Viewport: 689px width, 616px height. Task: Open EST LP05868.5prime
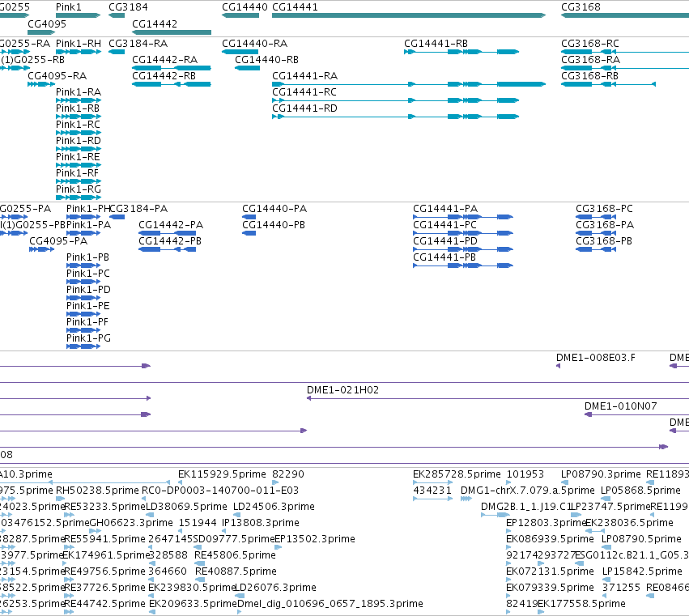click(x=606, y=499)
